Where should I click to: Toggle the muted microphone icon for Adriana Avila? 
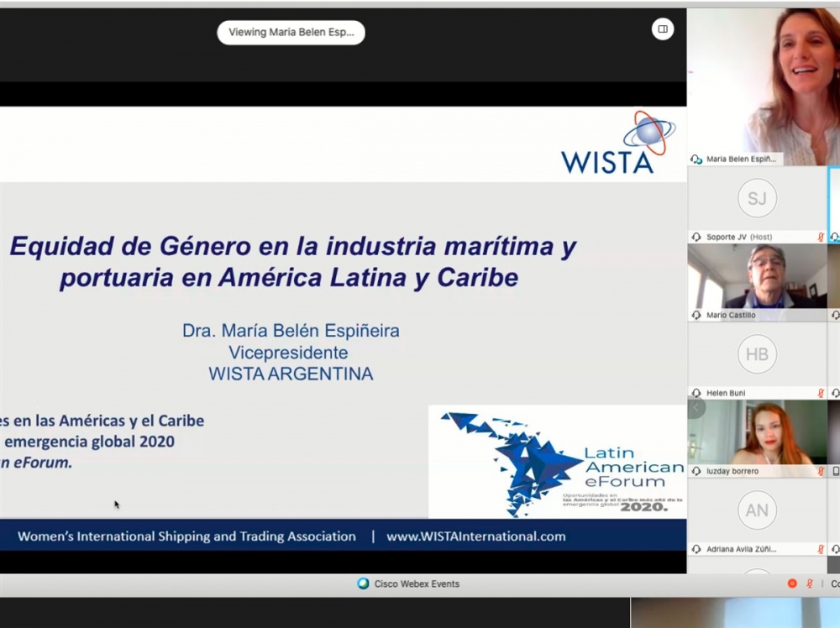[820, 549]
